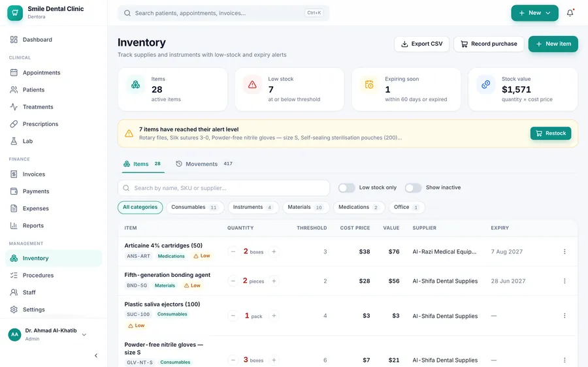588x367 pixels.
Task: Open row menu for Articaine 4% cartridges
Action: click(x=564, y=251)
